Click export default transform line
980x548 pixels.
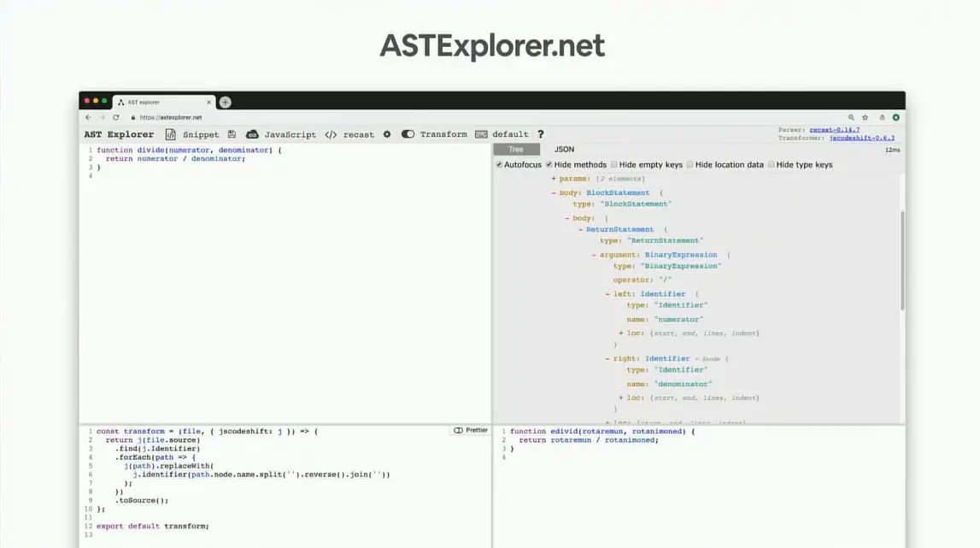pos(152,526)
